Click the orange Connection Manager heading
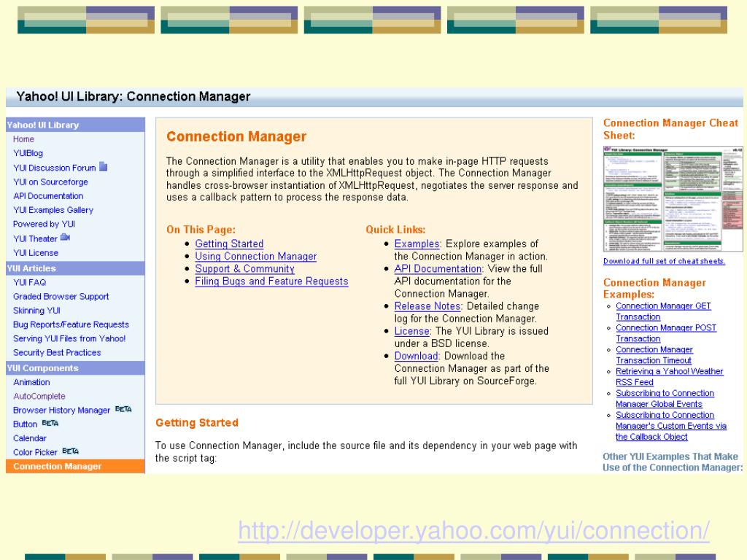The height and width of the screenshot is (560, 747). (236, 136)
